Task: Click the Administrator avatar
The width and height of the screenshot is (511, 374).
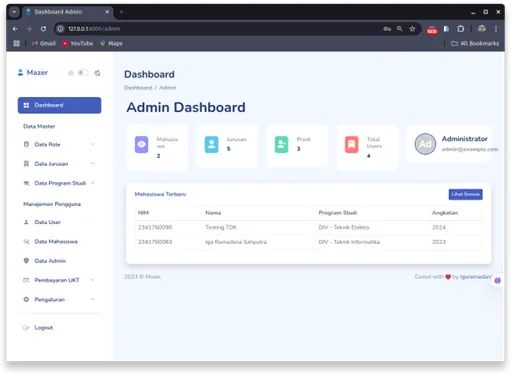Action: (x=425, y=144)
